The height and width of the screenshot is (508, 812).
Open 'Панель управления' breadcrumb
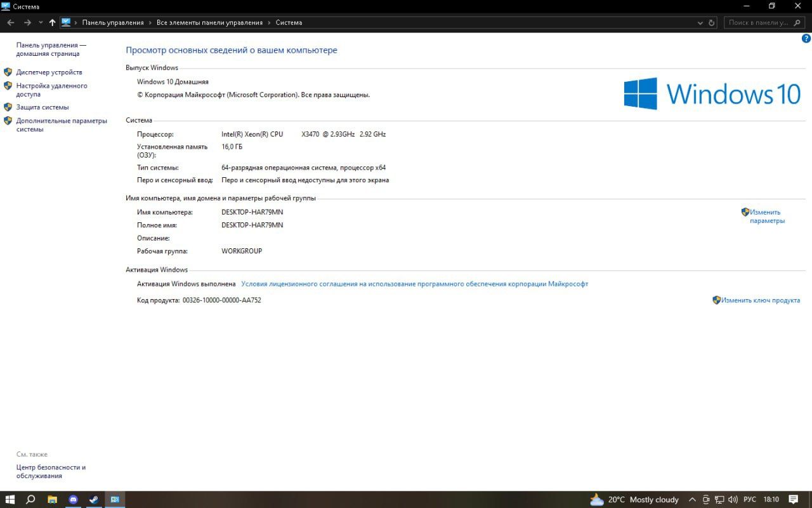click(x=113, y=22)
